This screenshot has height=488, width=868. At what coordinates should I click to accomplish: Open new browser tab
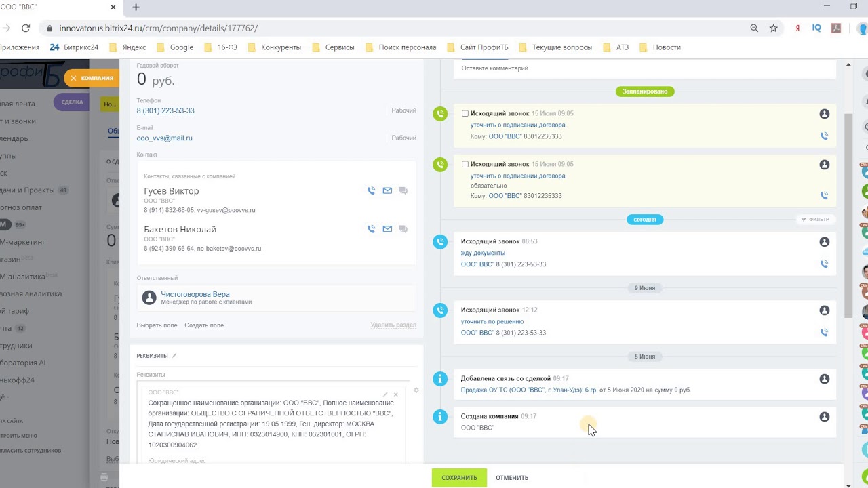pyautogui.click(x=136, y=7)
